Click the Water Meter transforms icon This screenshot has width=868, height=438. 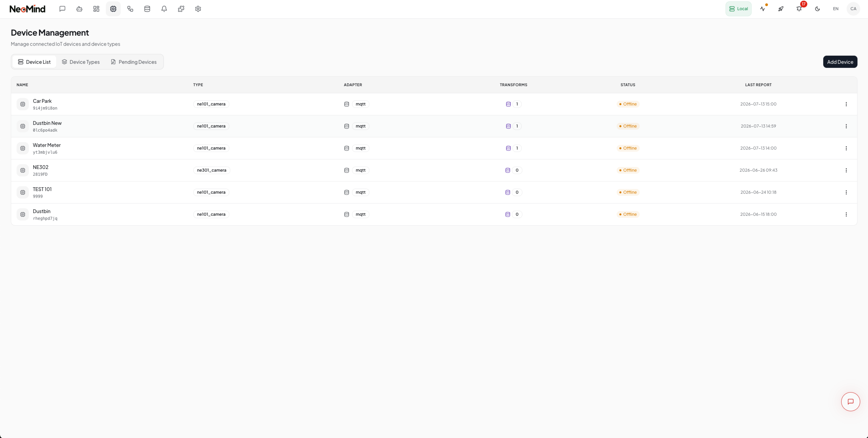[508, 148]
